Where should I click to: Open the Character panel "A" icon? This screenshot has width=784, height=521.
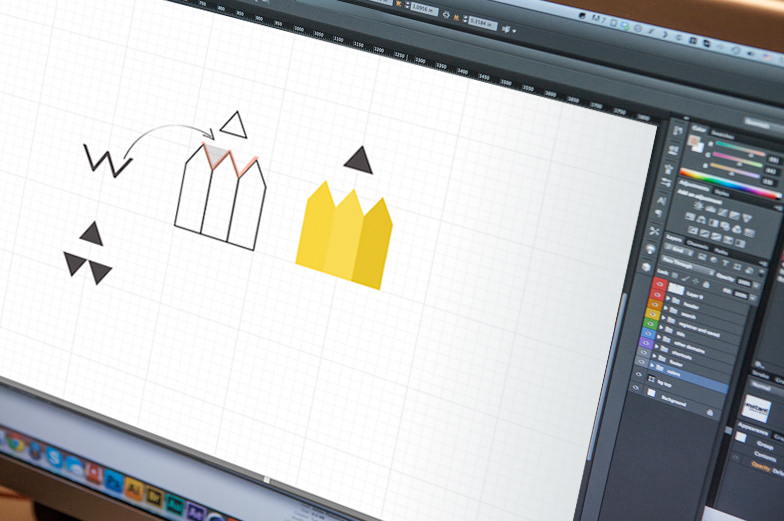pos(662,200)
